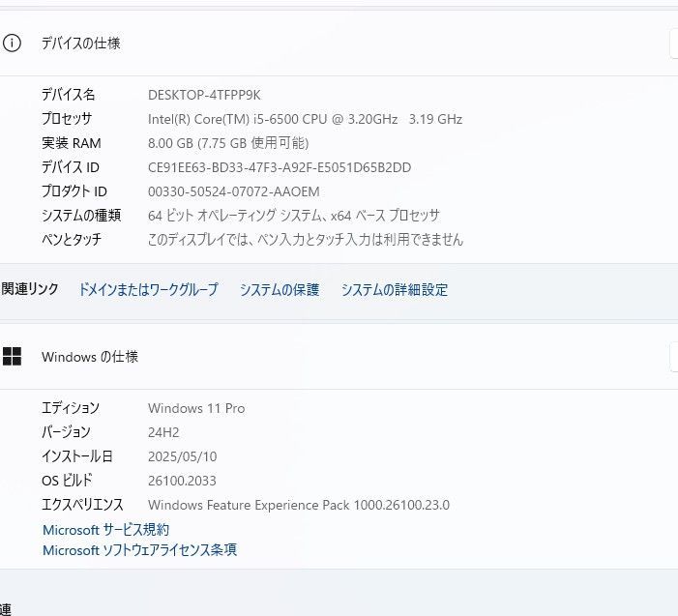Click the OS build value 26100.2033

click(x=182, y=481)
